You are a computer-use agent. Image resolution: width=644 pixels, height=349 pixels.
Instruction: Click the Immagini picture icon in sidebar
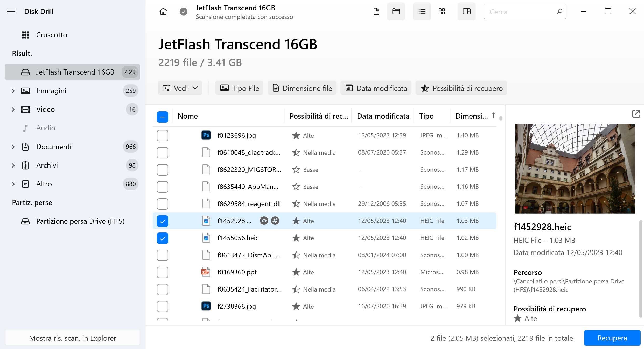[25, 91]
